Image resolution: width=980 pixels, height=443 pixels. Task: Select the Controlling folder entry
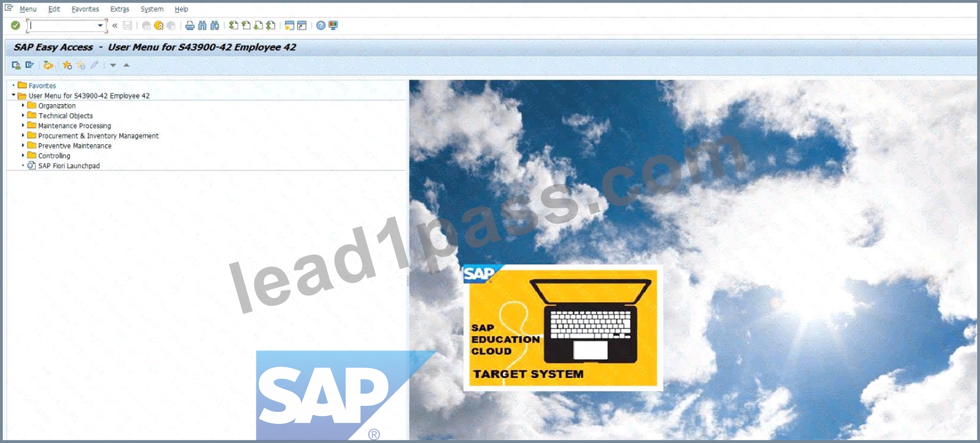[x=54, y=156]
